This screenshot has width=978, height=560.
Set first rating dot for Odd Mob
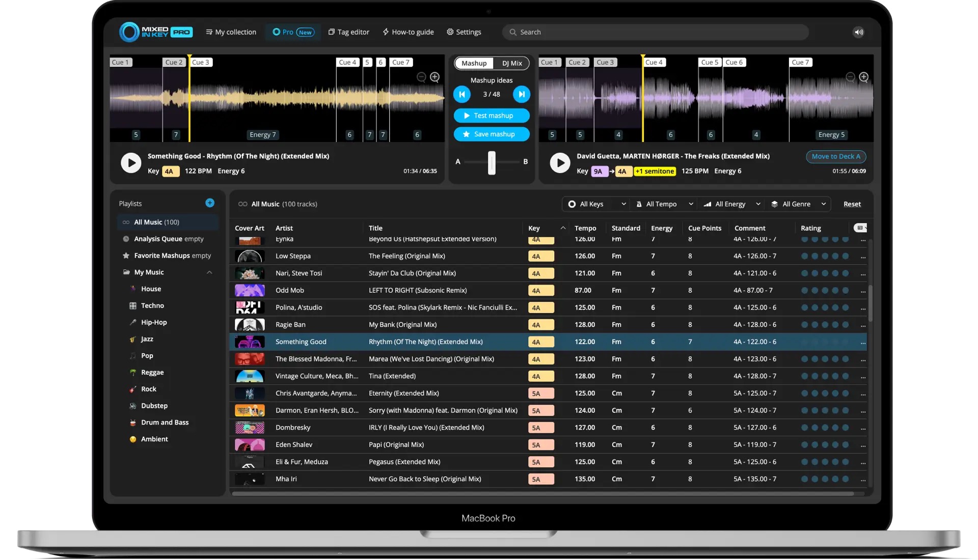pyautogui.click(x=804, y=291)
